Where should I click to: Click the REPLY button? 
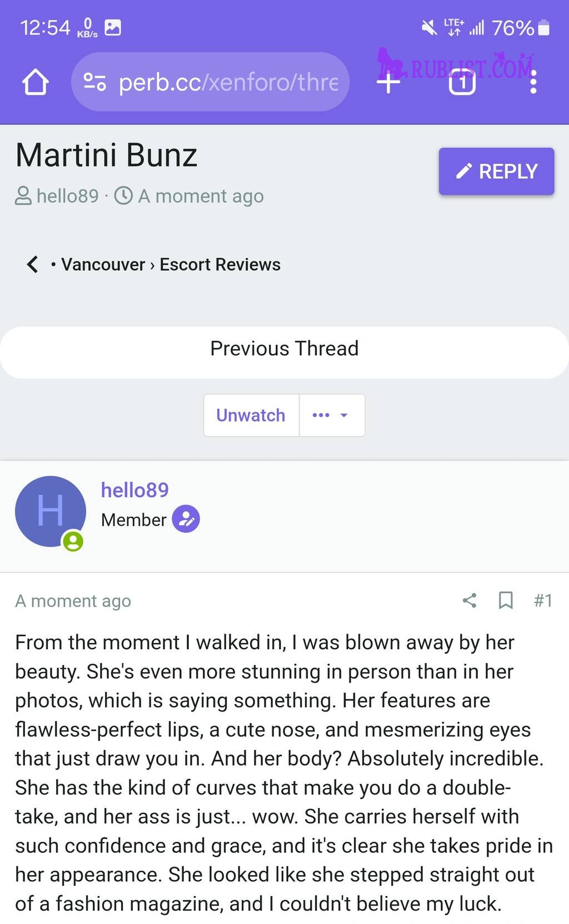(497, 171)
